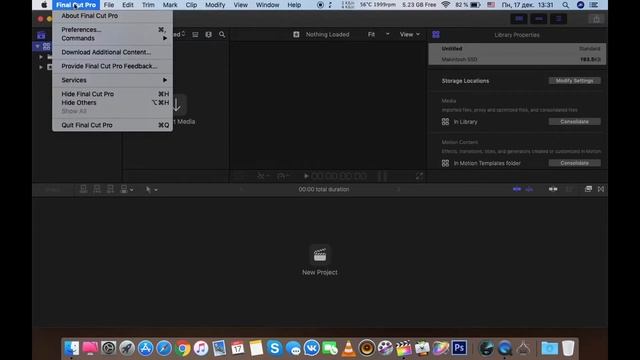Open the Trim menu
The width and height of the screenshot is (640, 360).
click(148, 5)
